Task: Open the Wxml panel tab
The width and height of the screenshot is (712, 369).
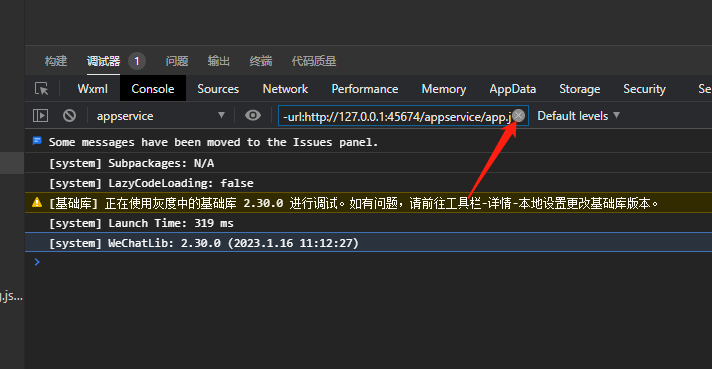Action: coord(93,89)
